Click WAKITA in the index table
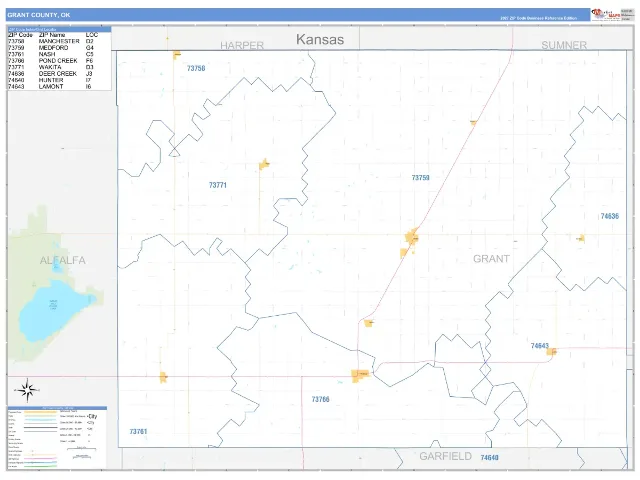Image resolution: width=640 pixels, height=480 pixels. click(x=50, y=67)
